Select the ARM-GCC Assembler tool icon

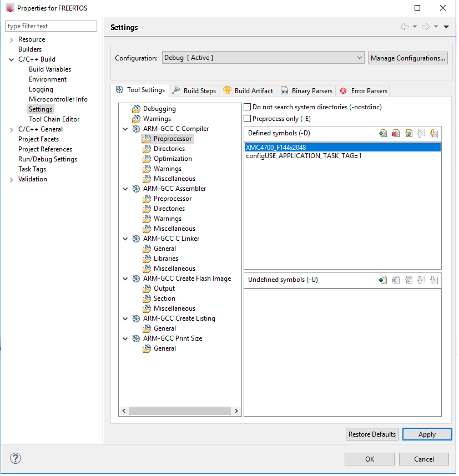coord(136,189)
